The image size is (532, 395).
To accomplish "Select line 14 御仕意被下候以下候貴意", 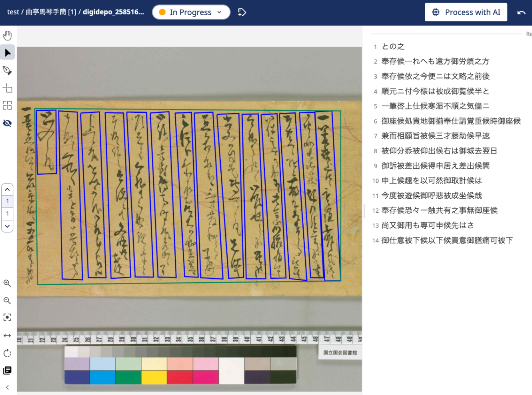I will [448, 240].
